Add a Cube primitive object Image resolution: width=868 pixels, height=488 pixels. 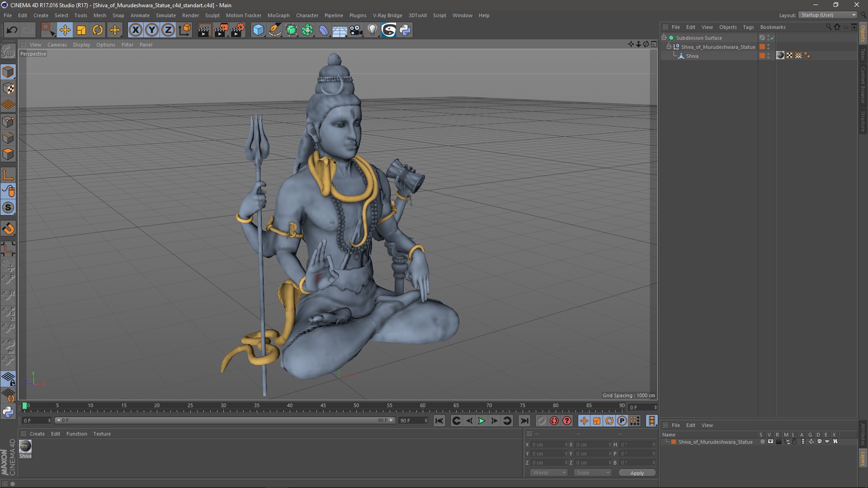pos(258,30)
